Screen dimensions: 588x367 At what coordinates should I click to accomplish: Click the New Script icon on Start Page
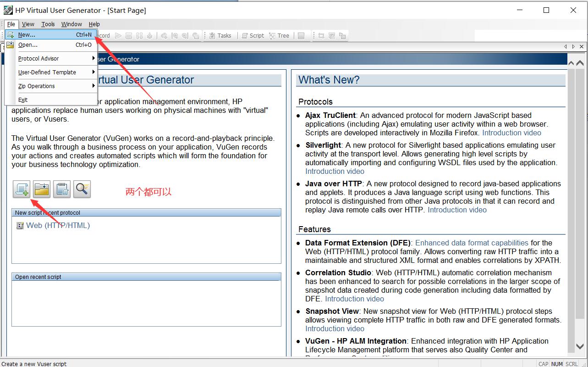[x=22, y=189]
